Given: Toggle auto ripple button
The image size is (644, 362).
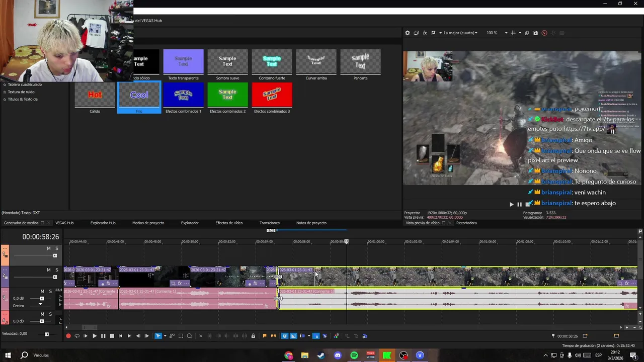Looking at the screenshot, I should tap(302, 336).
